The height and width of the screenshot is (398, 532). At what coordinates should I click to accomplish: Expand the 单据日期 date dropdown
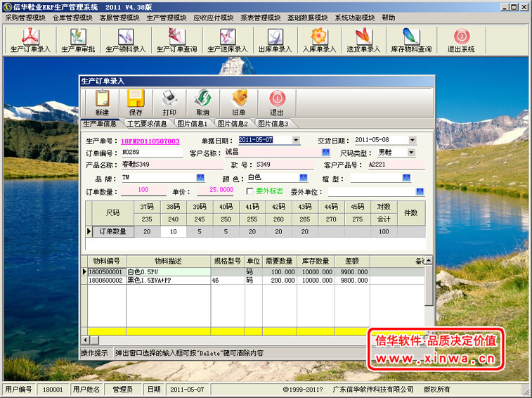tap(296, 140)
